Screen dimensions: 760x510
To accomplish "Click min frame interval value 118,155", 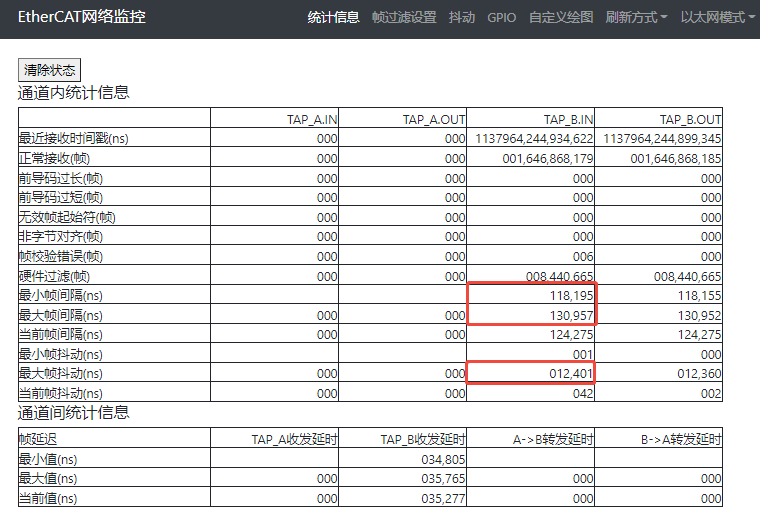I will click(x=699, y=295).
